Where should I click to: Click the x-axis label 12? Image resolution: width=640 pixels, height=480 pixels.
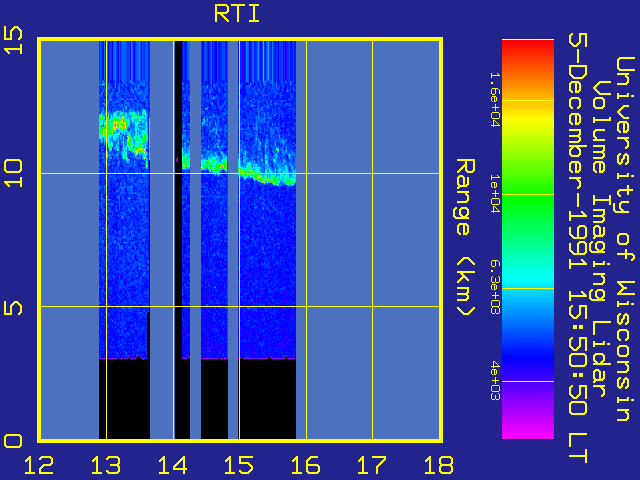(x=39, y=465)
